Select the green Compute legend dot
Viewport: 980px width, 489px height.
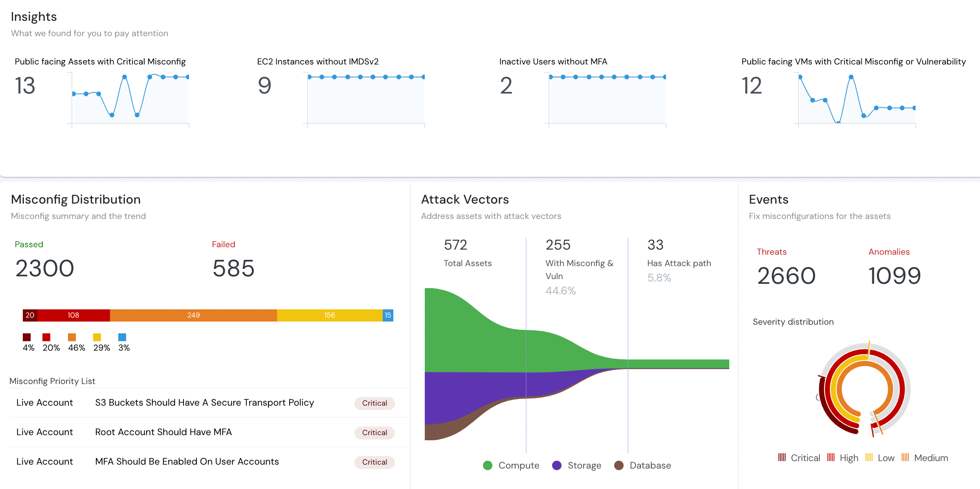pos(488,465)
